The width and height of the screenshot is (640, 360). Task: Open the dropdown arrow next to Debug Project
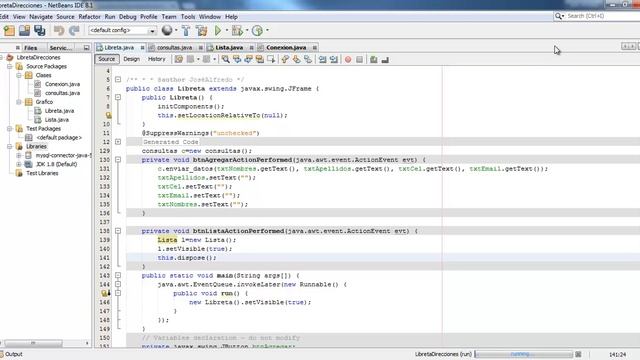(x=247, y=30)
